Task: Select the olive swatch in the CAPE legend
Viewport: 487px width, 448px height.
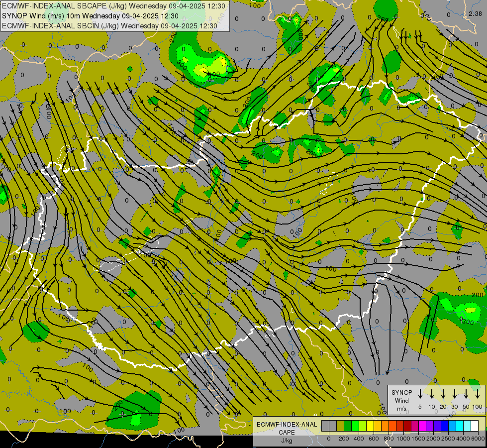Action: click(340, 426)
